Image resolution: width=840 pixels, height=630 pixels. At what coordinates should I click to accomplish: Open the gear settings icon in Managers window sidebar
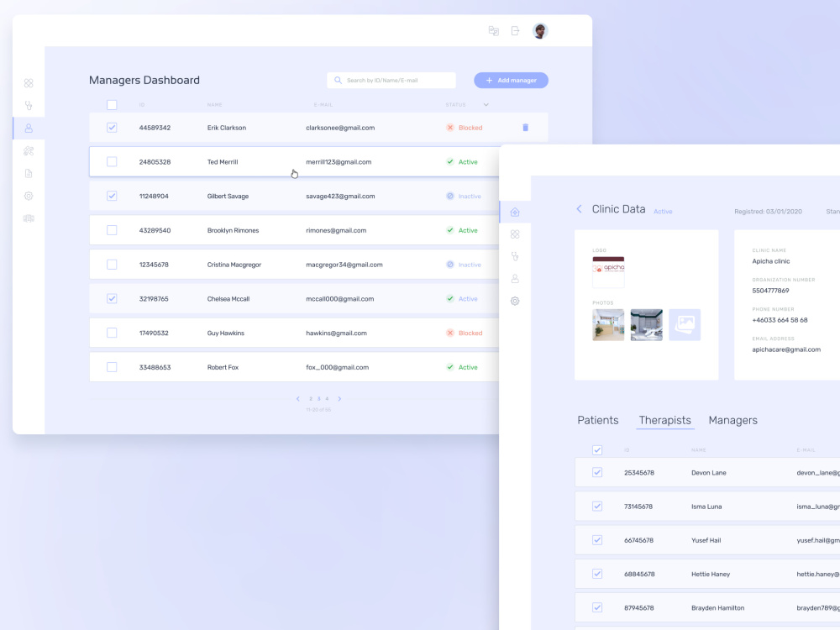point(29,196)
